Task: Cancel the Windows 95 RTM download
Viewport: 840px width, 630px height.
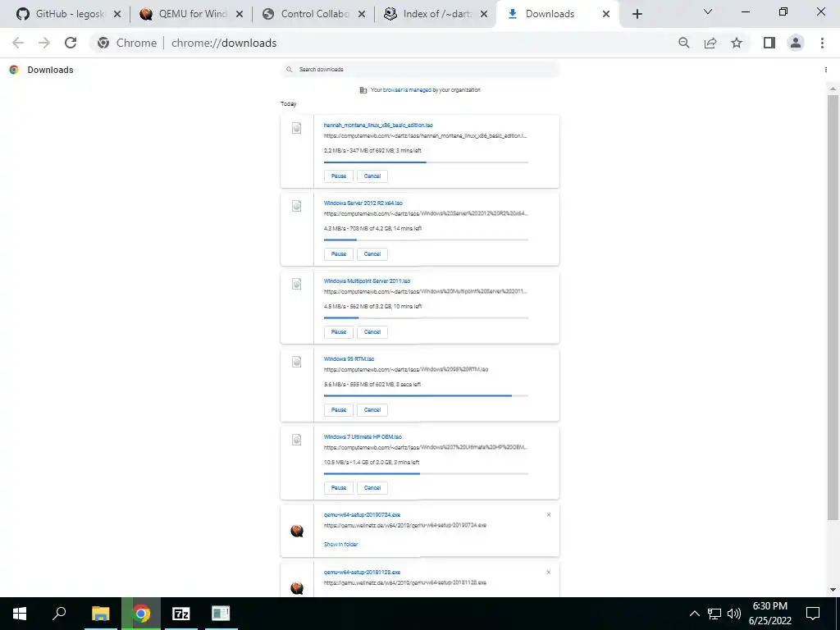Action: coord(372,410)
